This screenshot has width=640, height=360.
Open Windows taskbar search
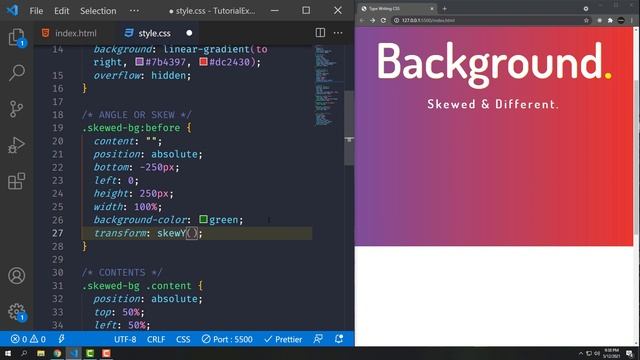click(24, 353)
